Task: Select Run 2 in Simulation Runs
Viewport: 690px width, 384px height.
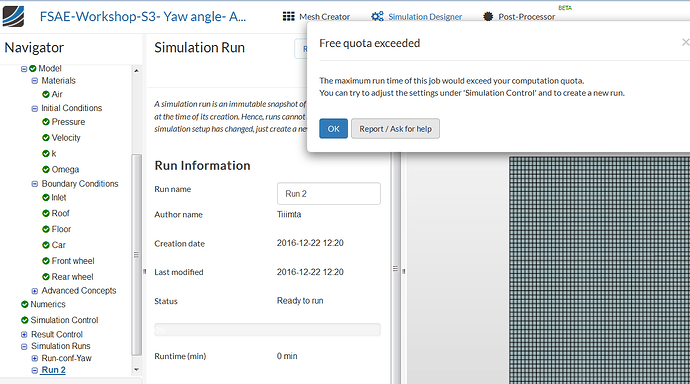Action: (x=54, y=370)
